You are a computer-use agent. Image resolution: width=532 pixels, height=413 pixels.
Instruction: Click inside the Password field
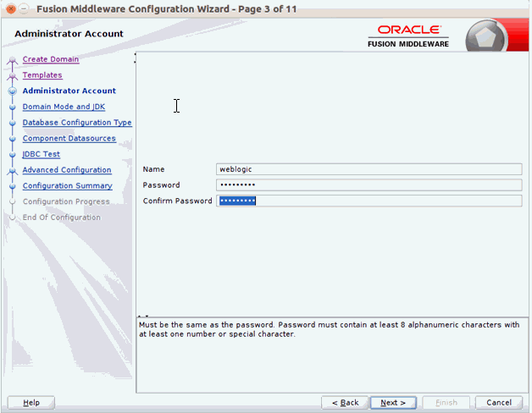(x=369, y=185)
